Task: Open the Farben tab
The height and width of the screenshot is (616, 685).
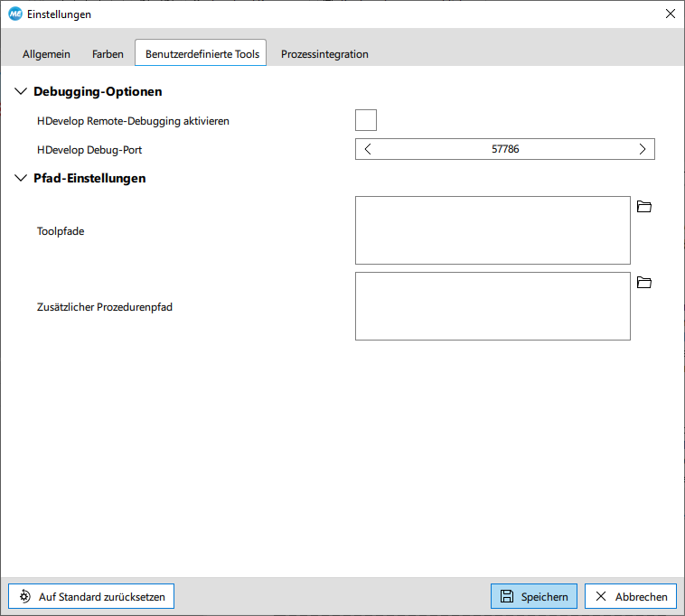Action: point(108,54)
